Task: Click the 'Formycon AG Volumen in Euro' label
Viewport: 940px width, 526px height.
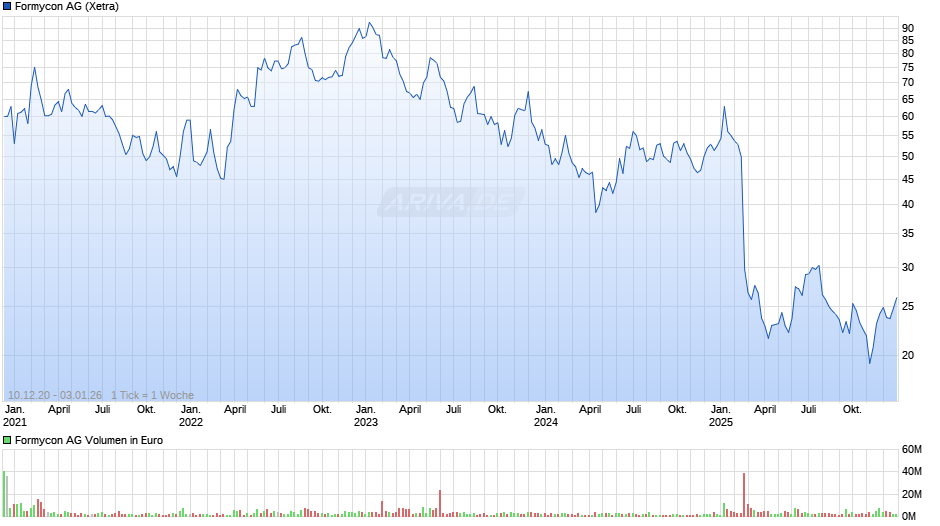Action: [89, 440]
